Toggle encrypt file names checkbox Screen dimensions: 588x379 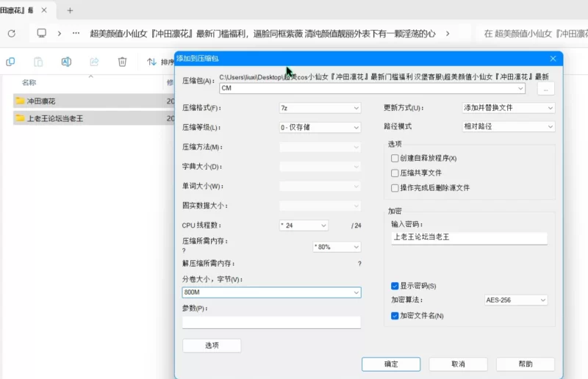tap(395, 316)
